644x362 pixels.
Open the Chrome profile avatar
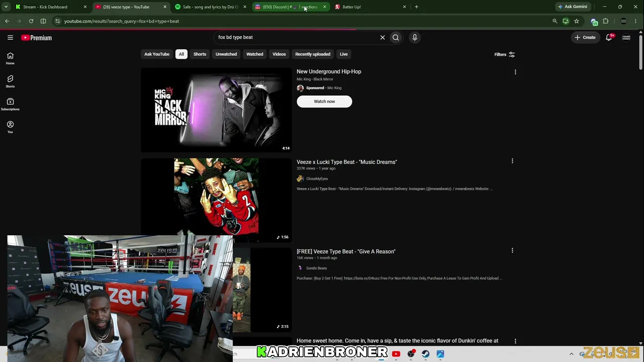624,21
